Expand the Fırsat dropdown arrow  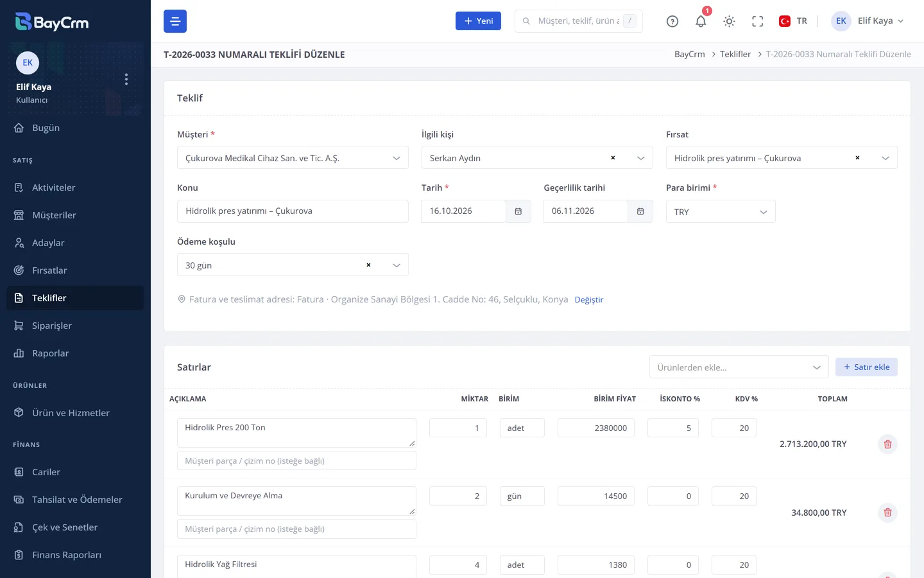tap(885, 158)
